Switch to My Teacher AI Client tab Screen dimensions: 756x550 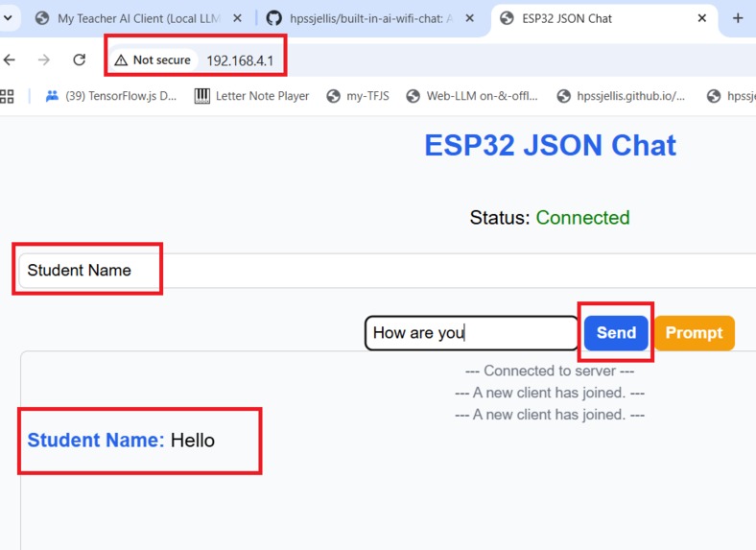[139, 18]
